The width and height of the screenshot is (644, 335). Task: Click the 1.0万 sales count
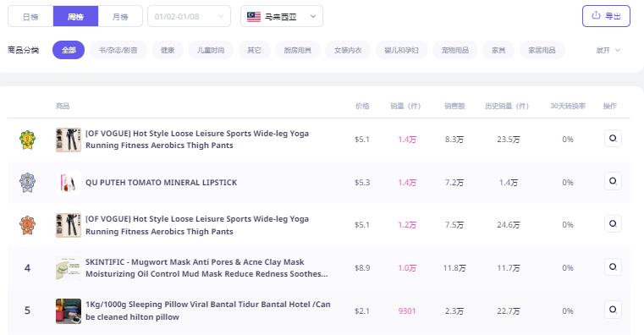coord(407,268)
